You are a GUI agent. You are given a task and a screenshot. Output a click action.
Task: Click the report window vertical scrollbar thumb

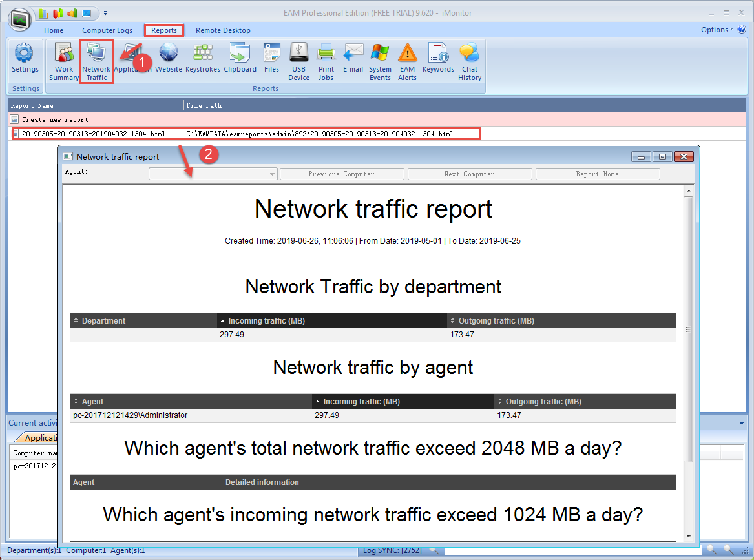(689, 329)
